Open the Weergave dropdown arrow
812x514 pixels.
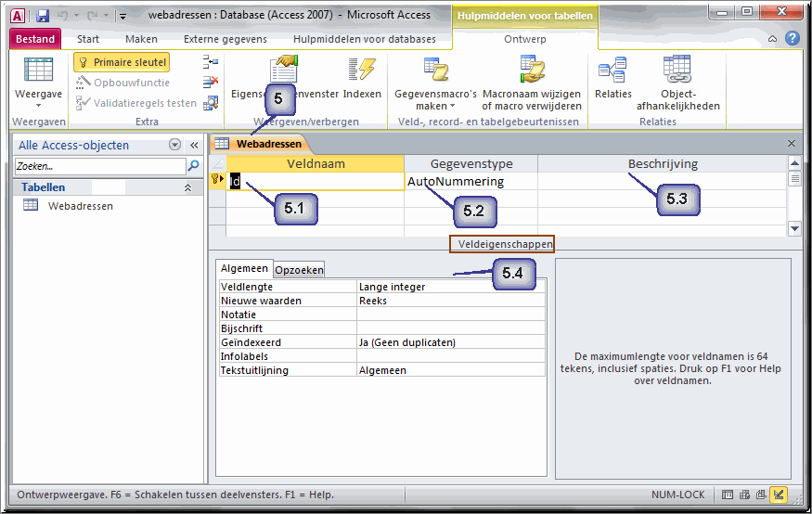pyautogui.click(x=38, y=106)
